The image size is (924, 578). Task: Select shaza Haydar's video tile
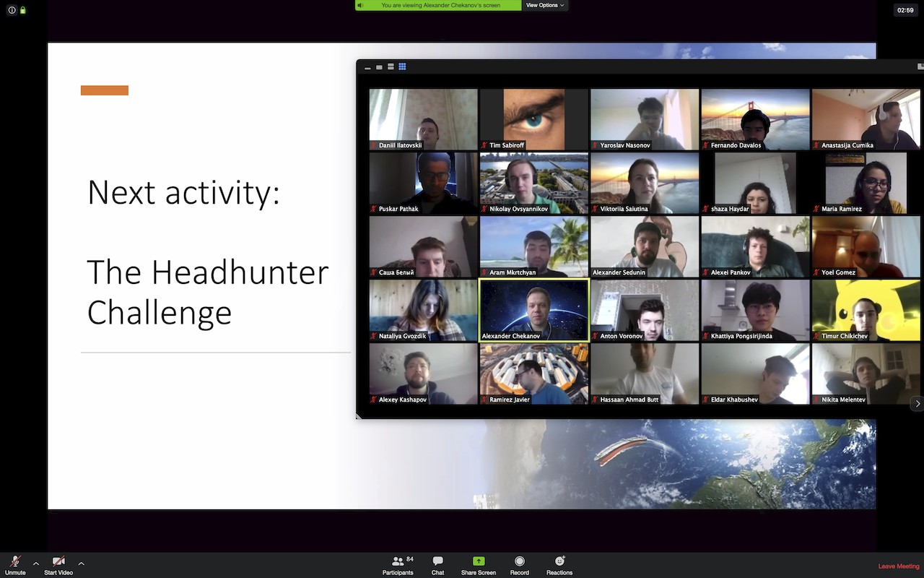[x=755, y=183]
